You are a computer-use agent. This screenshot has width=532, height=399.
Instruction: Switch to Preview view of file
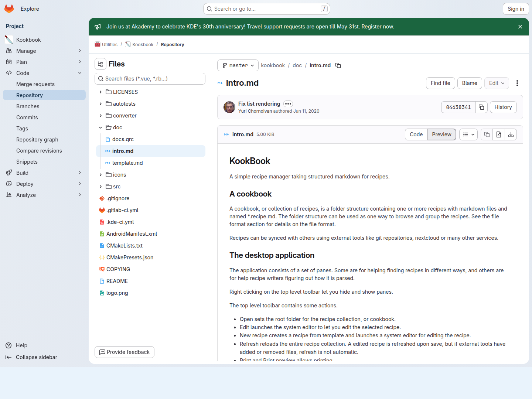[x=441, y=134]
